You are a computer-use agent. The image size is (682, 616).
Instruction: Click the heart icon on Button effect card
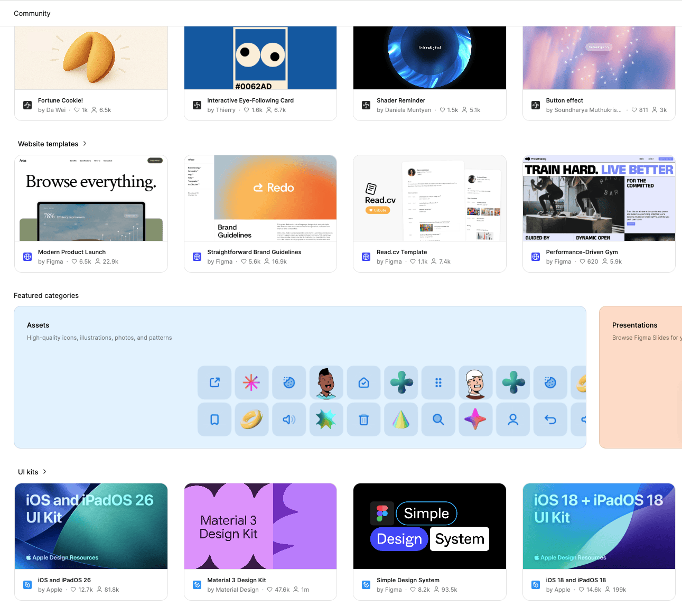634,110
